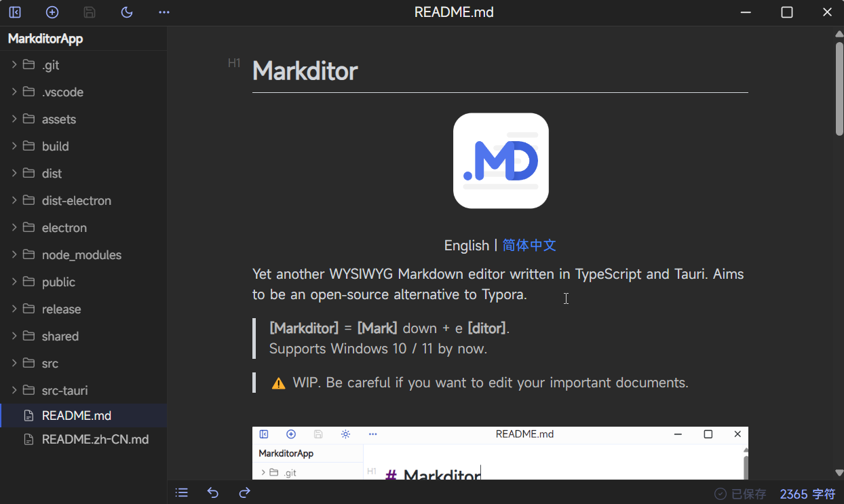Select the build folder name
Image resolution: width=844 pixels, height=504 pixels.
[x=55, y=147]
